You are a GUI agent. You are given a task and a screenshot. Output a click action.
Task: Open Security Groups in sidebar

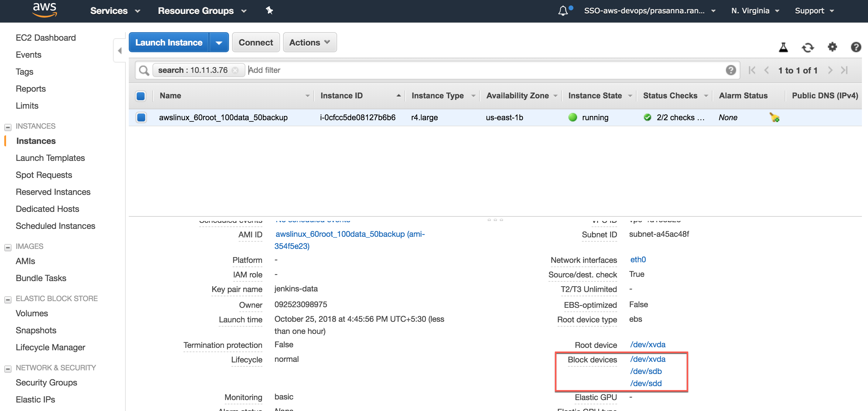click(46, 383)
